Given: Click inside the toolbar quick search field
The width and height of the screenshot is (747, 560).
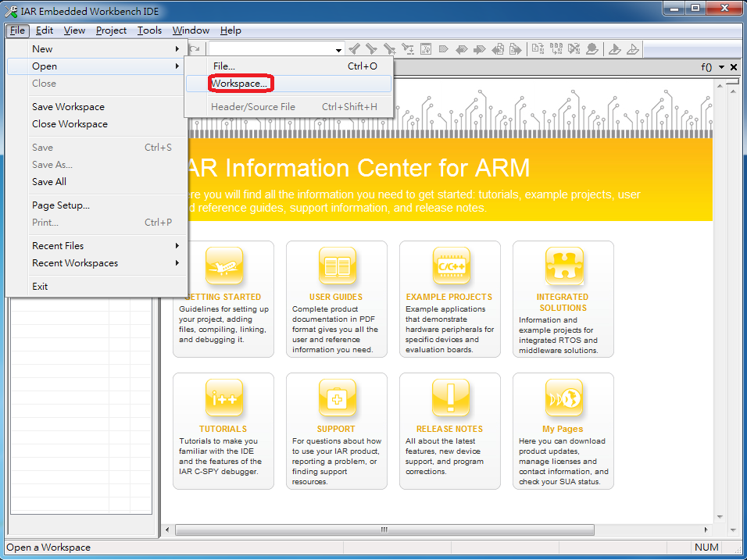Looking at the screenshot, I should (x=272, y=49).
